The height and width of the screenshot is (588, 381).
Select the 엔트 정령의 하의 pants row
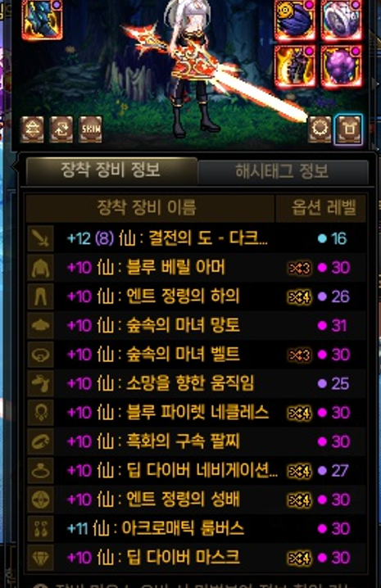click(197, 296)
